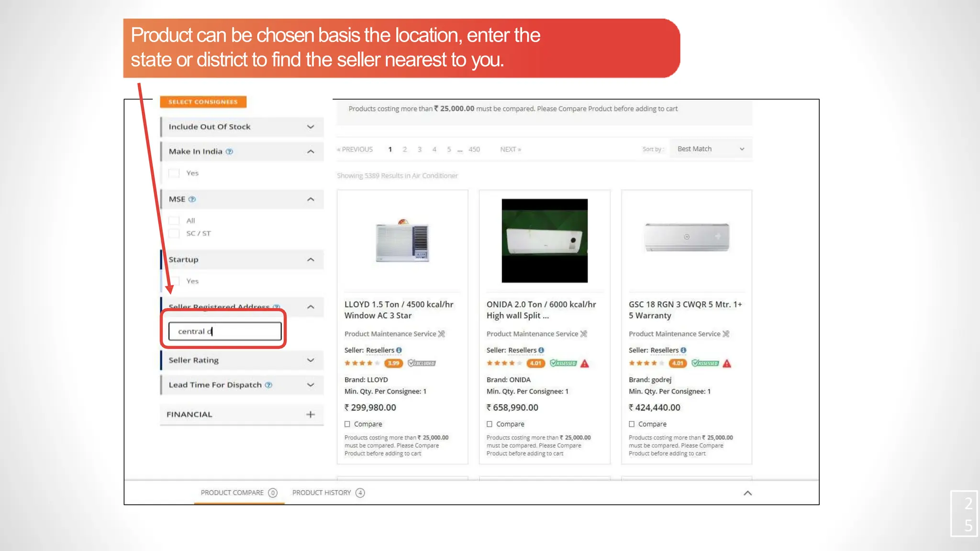Screen dimensions: 980x551
Task: Check Compare box for ONIDA split AC
Action: [x=490, y=424]
